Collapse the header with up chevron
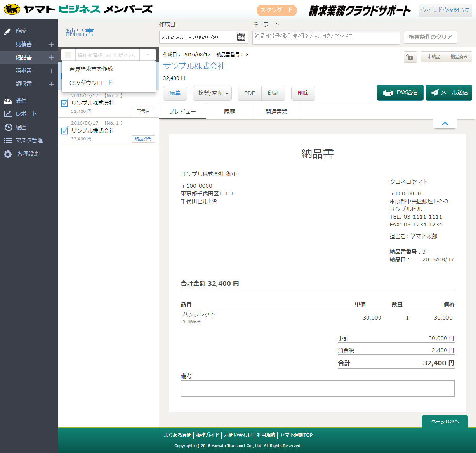 tap(445, 123)
